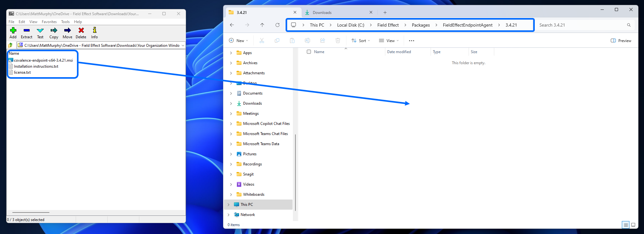Image resolution: width=644 pixels, height=234 pixels.
Task: Go up one folder in 7-Zip
Action: (10, 45)
